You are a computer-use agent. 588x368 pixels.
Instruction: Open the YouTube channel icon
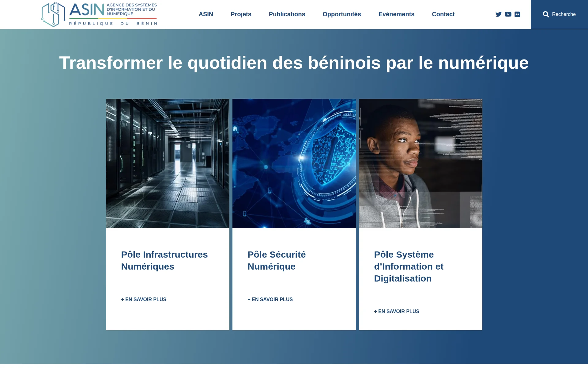tap(508, 14)
